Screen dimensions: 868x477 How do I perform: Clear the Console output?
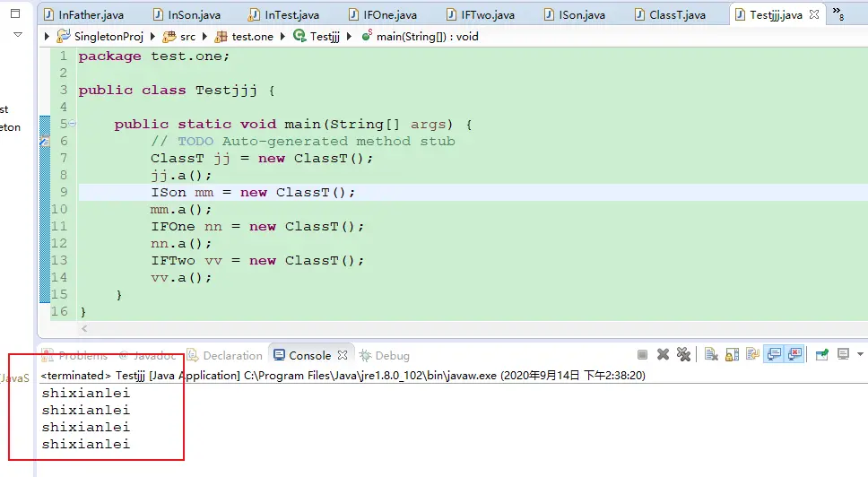[709, 355]
